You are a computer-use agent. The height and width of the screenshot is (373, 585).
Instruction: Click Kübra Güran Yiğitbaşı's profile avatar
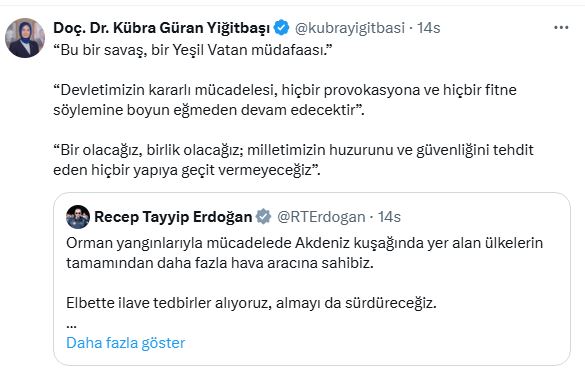coord(25,38)
